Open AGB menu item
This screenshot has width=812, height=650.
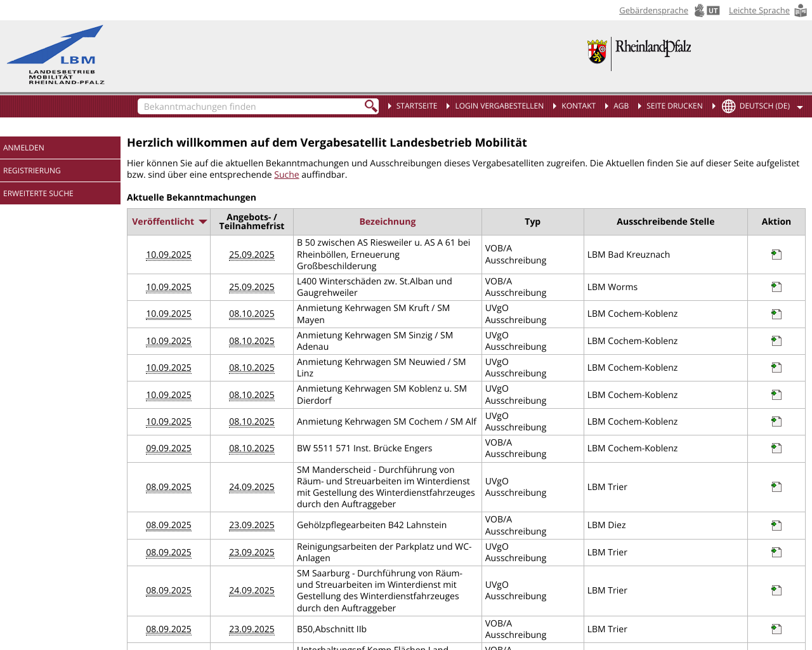coord(621,106)
